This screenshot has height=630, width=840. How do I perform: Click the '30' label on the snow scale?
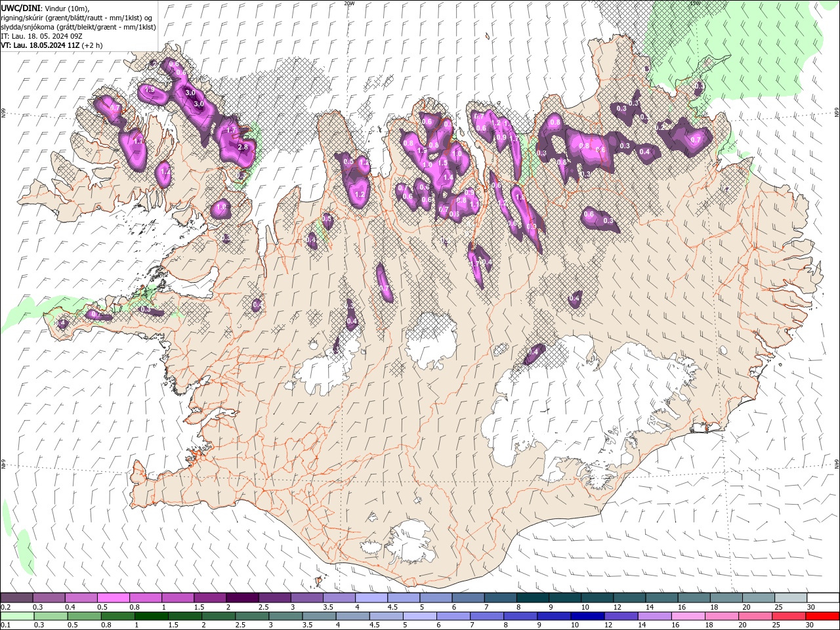pos(810,607)
